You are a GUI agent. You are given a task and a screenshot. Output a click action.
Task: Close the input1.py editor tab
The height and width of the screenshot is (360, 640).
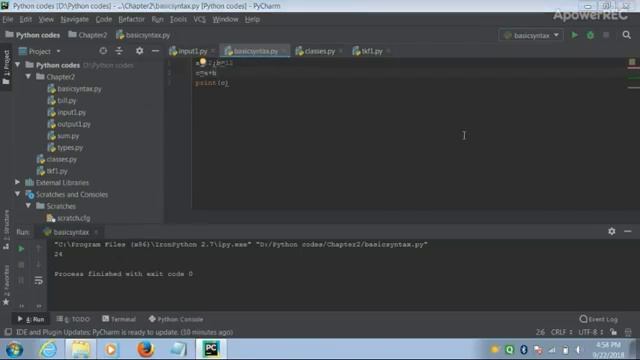(213, 51)
